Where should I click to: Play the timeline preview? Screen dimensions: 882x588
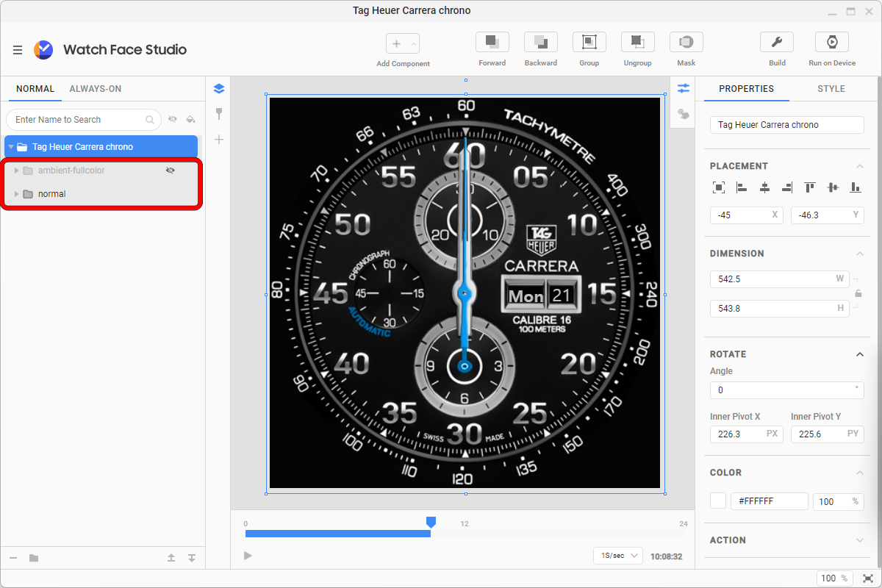tap(248, 556)
